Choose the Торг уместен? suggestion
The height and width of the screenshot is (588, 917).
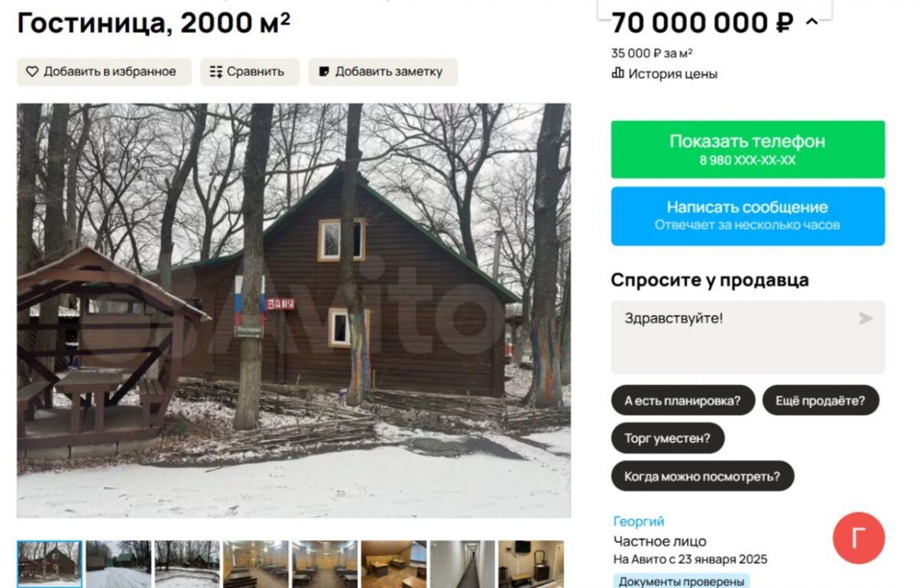(x=667, y=438)
